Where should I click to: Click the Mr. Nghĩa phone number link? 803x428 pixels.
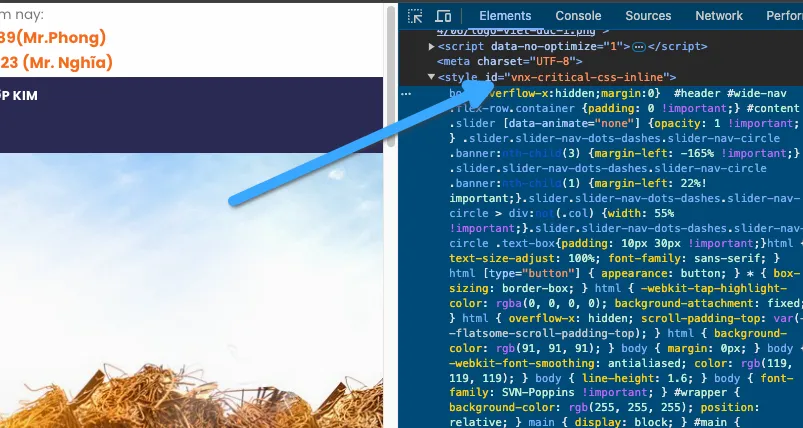tap(56, 62)
